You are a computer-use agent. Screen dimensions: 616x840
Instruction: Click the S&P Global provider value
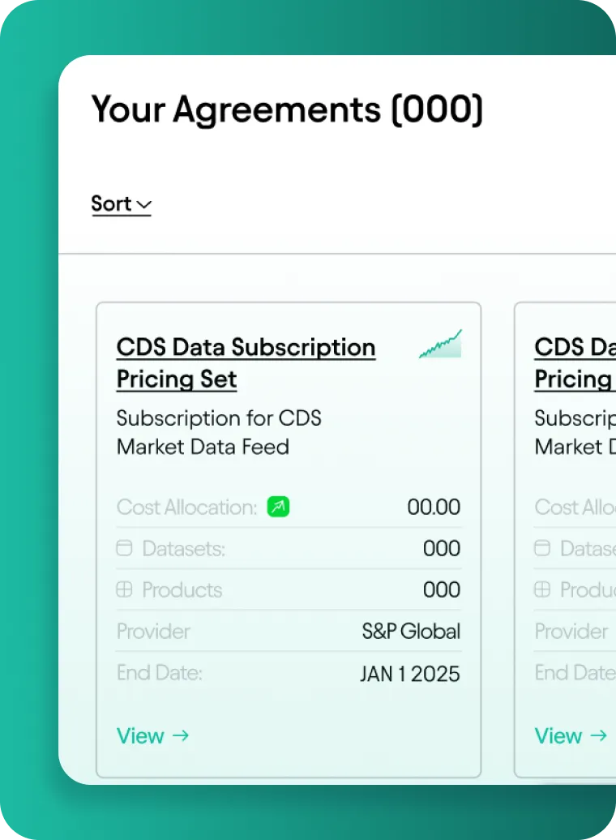[x=411, y=631]
